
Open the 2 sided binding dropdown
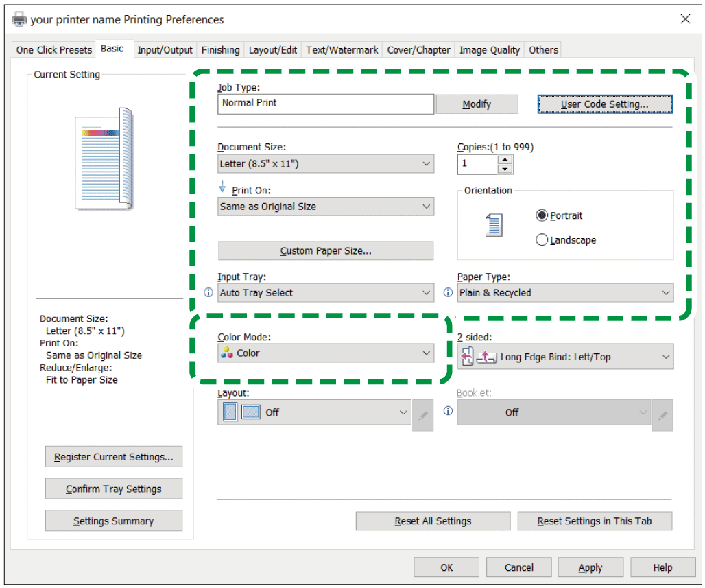pos(566,357)
